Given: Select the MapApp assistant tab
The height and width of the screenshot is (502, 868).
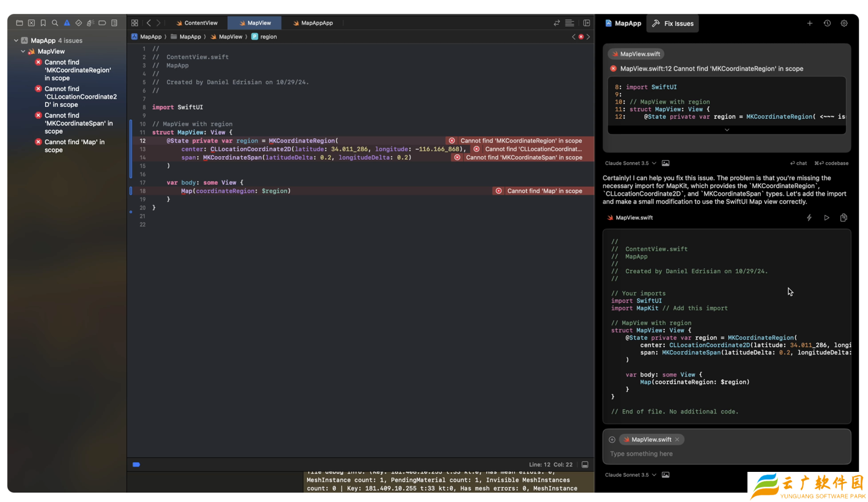Looking at the screenshot, I should (623, 24).
